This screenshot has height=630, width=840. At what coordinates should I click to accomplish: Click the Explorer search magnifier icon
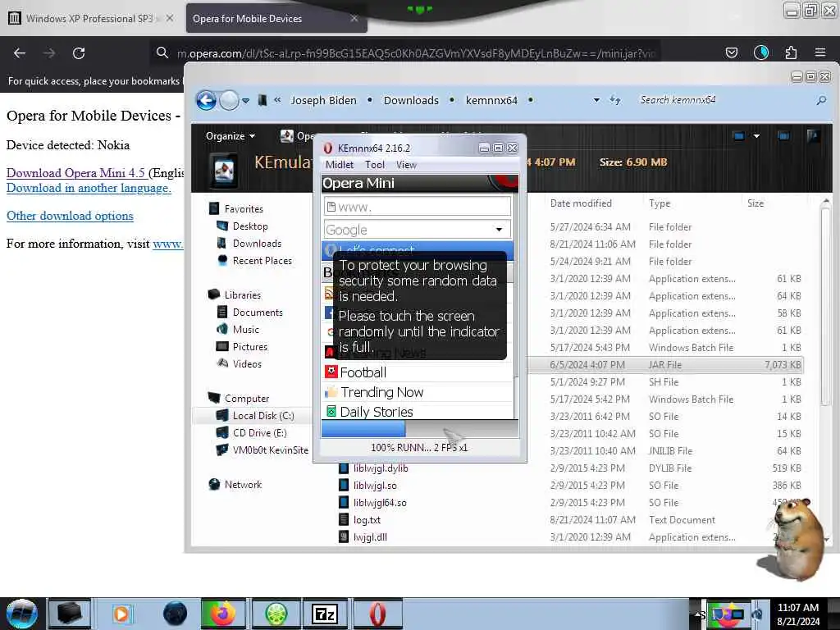[821, 100]
